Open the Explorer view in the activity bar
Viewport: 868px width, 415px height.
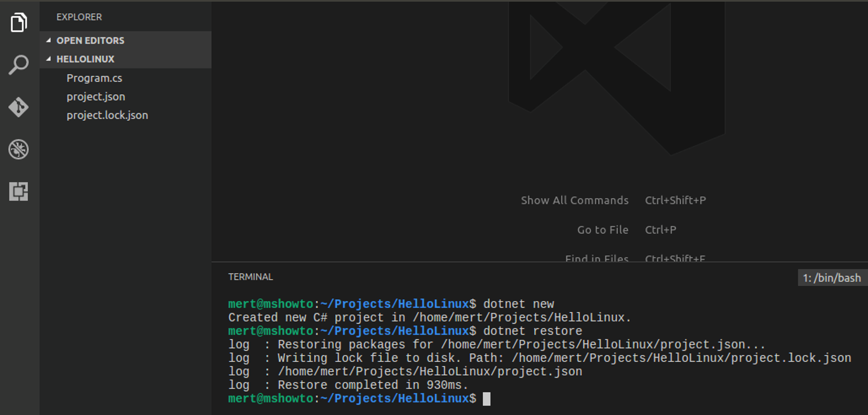pos(19,23)
